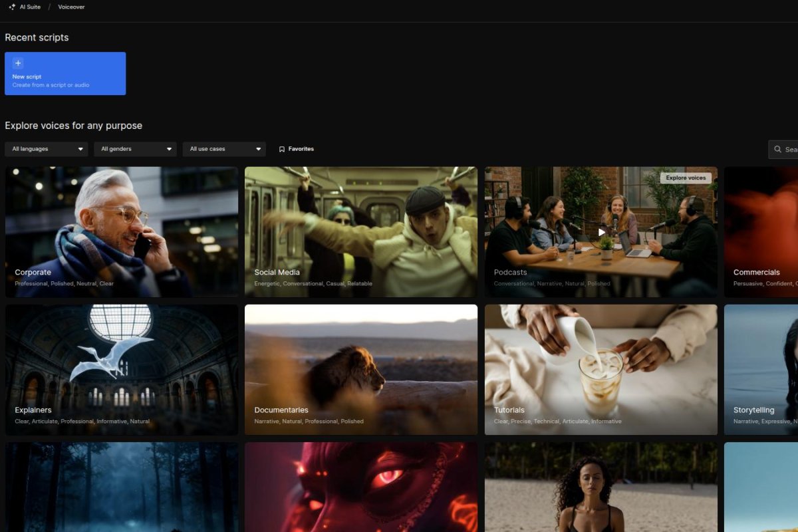
Task: Open the Social Media voices category
Action: 361,231
